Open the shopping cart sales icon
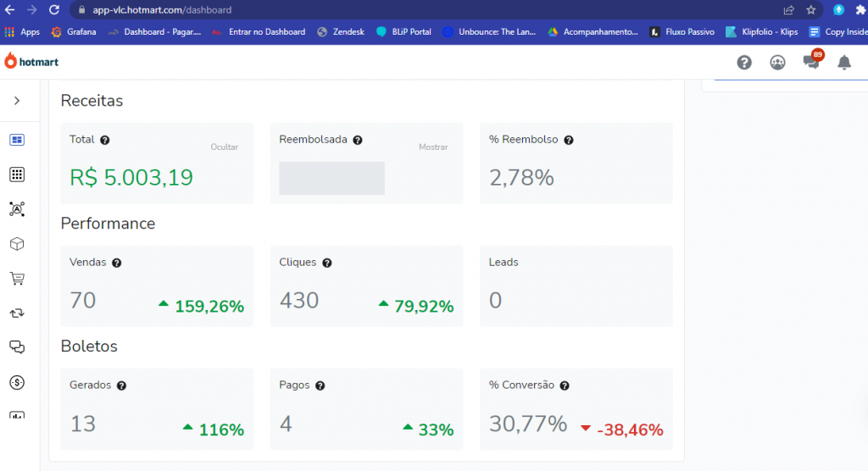Viewport: 868px width, 471px height. click(x=17, y=279)
